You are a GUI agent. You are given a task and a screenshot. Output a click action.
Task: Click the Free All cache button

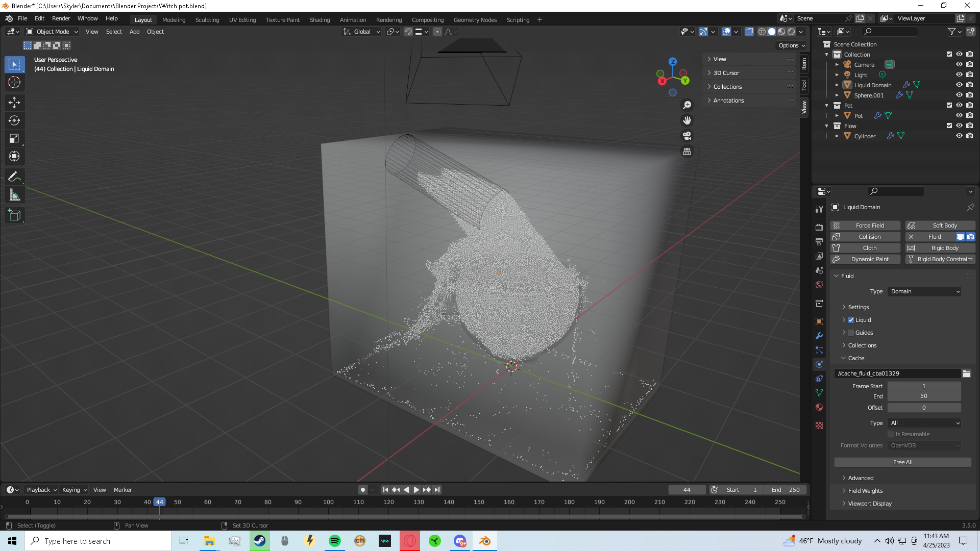[x=902, y=462]
